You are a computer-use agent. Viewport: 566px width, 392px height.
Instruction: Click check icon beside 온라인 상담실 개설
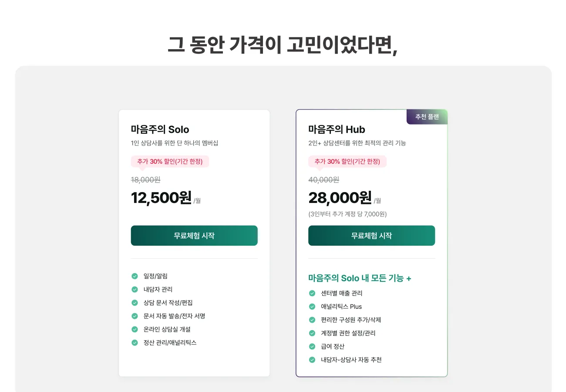[135, 329]
